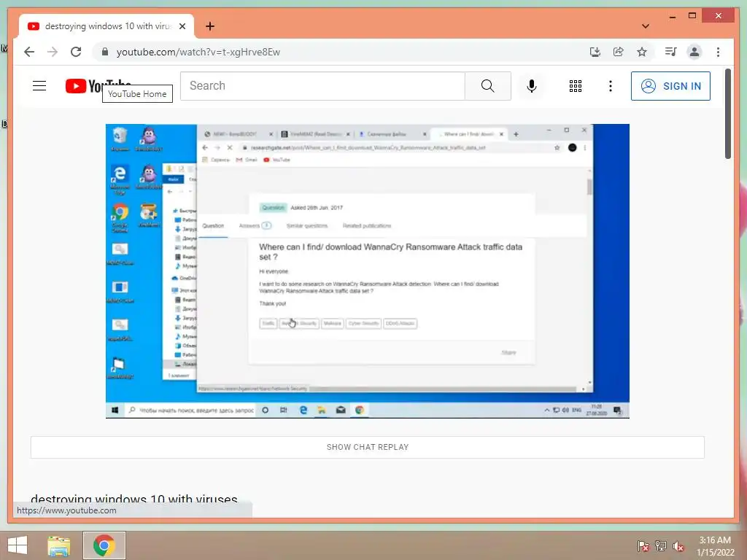Viewport: 747px width, 560px height.
Task: Reload the YouTube page
Action: pos(76,52)
